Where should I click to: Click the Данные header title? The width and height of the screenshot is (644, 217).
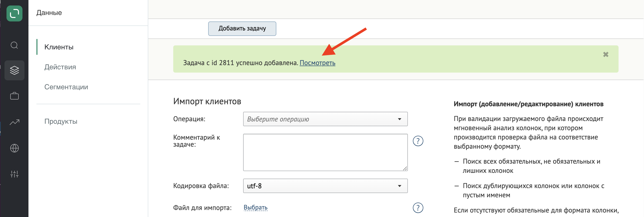coord(49,13)
